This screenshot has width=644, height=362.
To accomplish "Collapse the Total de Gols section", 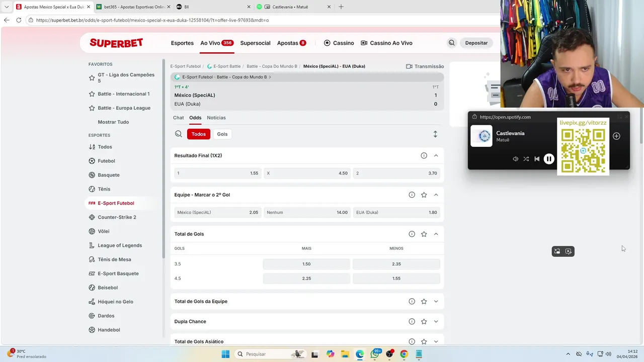I will (x=436, y=234).
